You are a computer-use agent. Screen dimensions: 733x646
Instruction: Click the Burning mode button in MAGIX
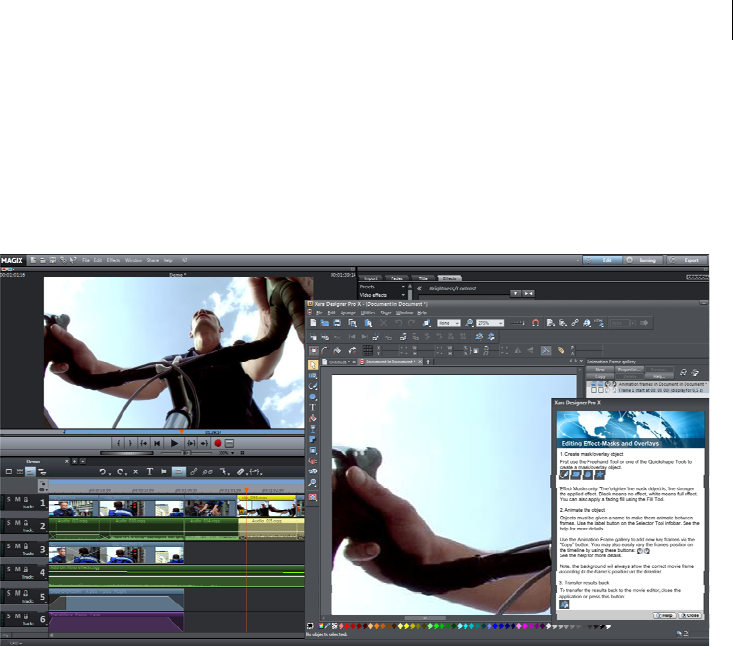coord(644,260)
